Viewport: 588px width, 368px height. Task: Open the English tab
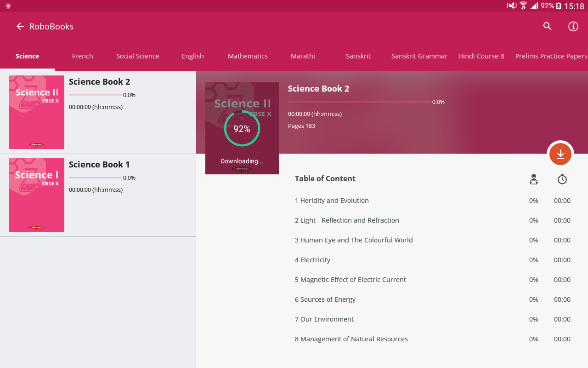[x=192, y=56]
